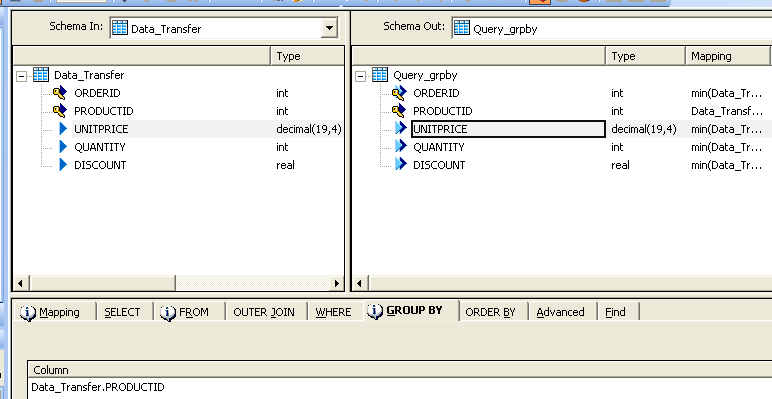Viewport: 772px width, 399px height.
Task: Open the Schema In dropdown arrow
Action: click(x=329, y=28)
